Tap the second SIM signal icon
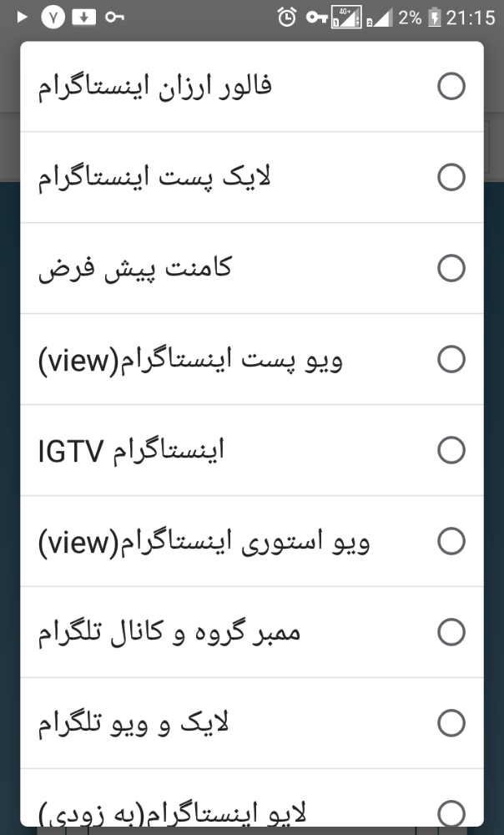Screen dimensions: 504x835 [381, 17]
